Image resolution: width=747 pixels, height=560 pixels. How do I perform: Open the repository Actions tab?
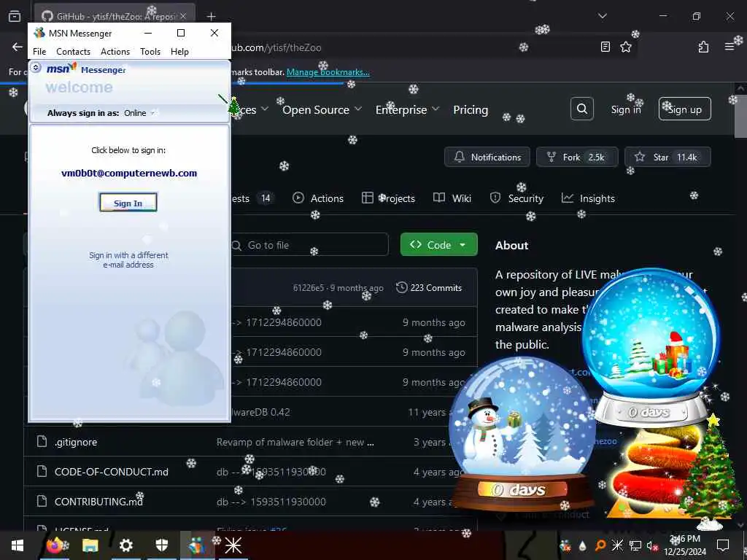[318, 198]
